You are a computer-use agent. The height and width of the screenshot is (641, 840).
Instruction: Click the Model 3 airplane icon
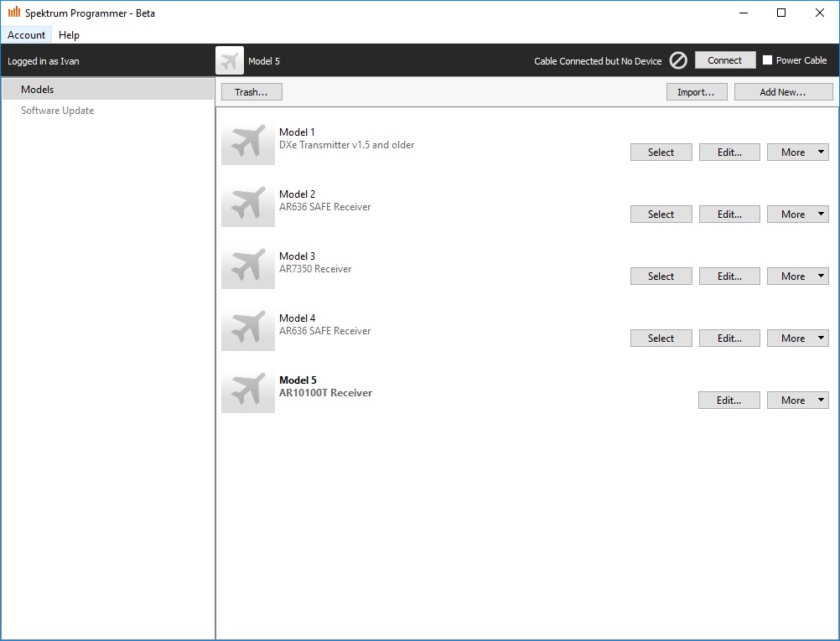coord(247,268)
